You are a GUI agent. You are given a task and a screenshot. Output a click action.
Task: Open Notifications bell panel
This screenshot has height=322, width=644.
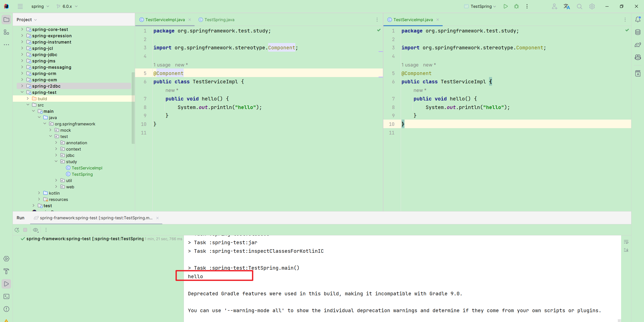pyautogui.click(x=638, y=19)
